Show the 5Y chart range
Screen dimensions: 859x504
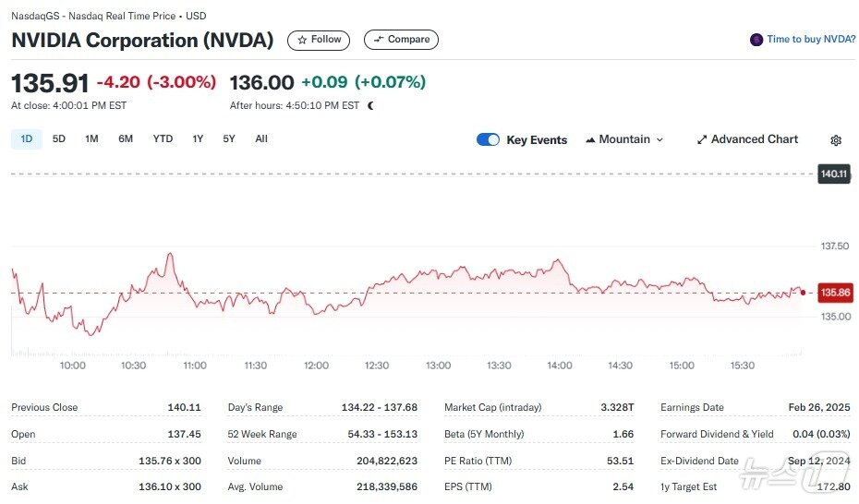pyautogui.click(x=229, y=139)
